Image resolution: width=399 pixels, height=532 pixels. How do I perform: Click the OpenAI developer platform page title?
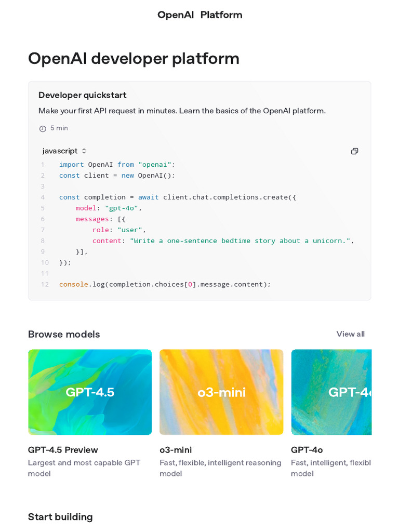click(x=134, y=59)
